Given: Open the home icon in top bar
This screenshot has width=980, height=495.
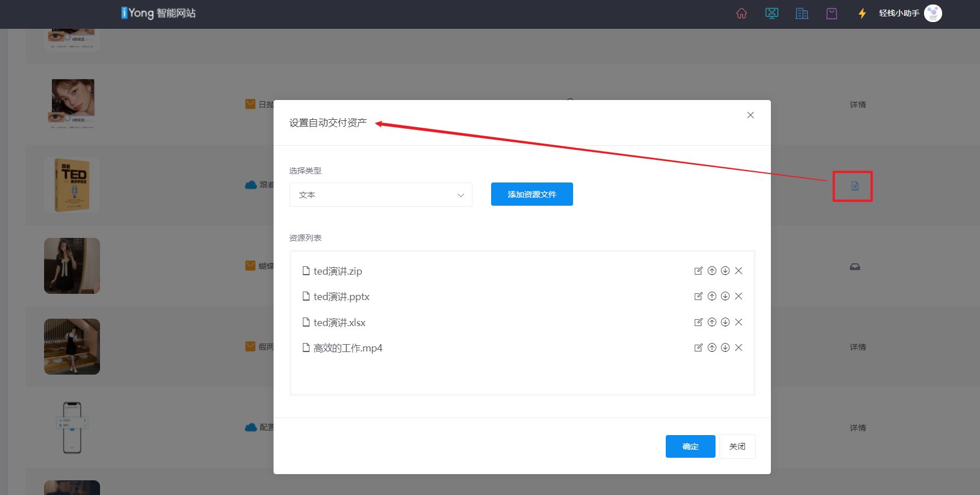Looking at the screenshot, I should pyautogui.click(x=741, y=13).
